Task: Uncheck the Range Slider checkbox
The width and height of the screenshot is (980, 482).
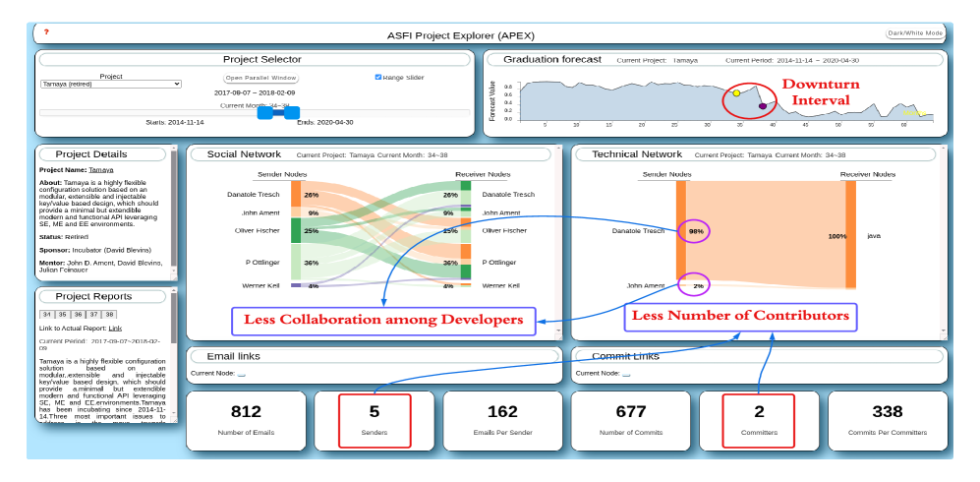Action: 378,77
